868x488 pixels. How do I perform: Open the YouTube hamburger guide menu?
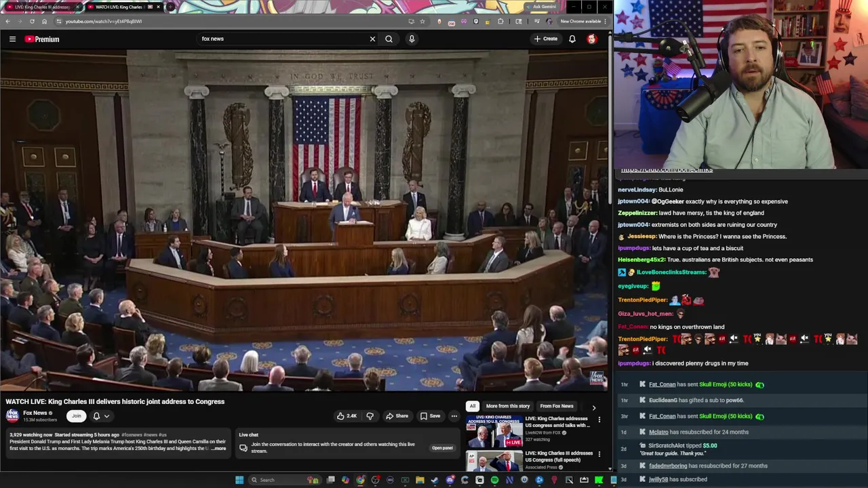pos(12,39)
